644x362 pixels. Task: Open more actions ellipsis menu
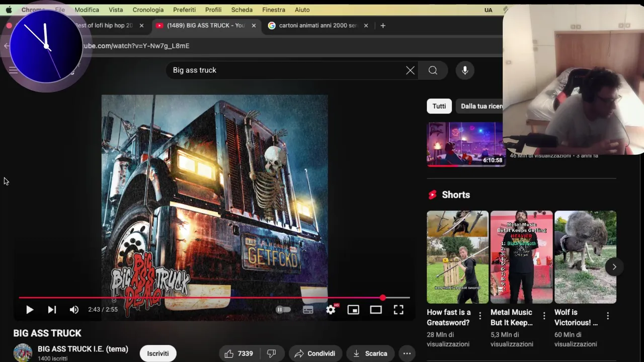coord(407,353)
